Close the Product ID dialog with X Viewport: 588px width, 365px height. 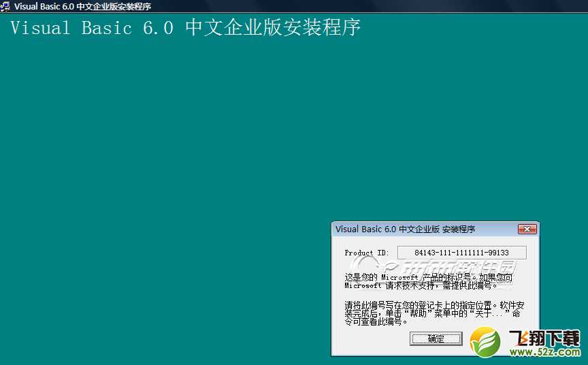[x=527, y=229]
